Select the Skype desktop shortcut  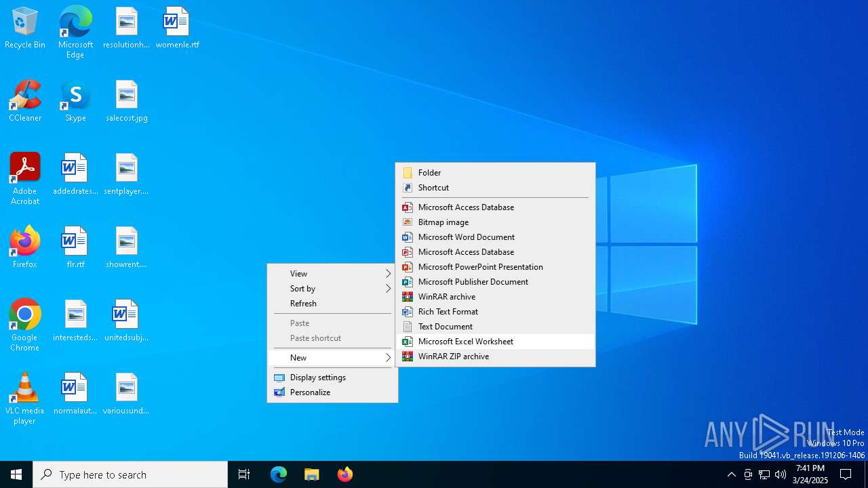coord(75,102)
